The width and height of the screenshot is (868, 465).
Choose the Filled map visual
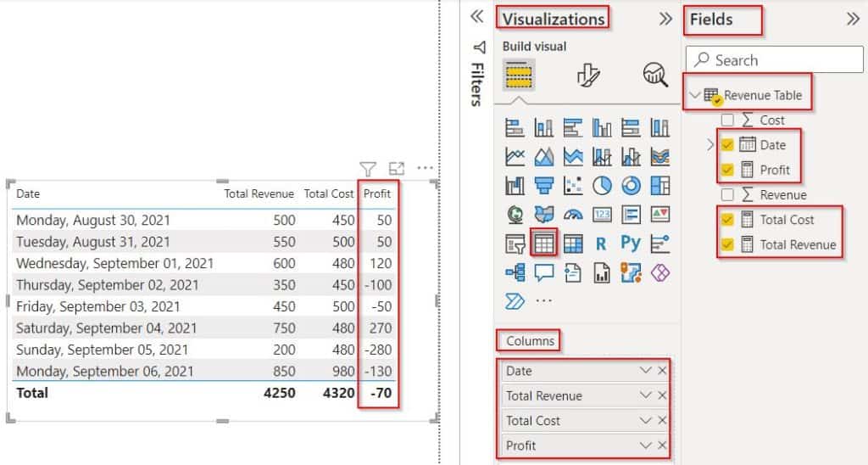click(x=543, y=215)
